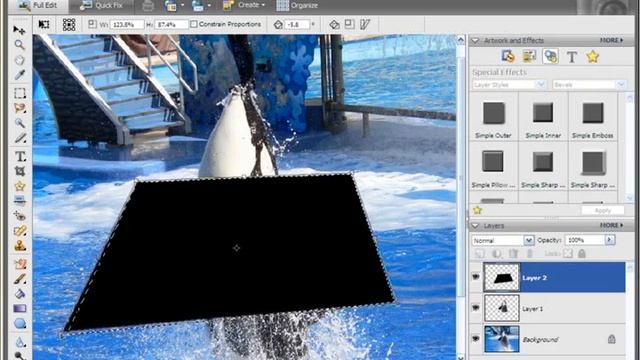Select the Blur tool
640x360 pixels.
[20, 342]
